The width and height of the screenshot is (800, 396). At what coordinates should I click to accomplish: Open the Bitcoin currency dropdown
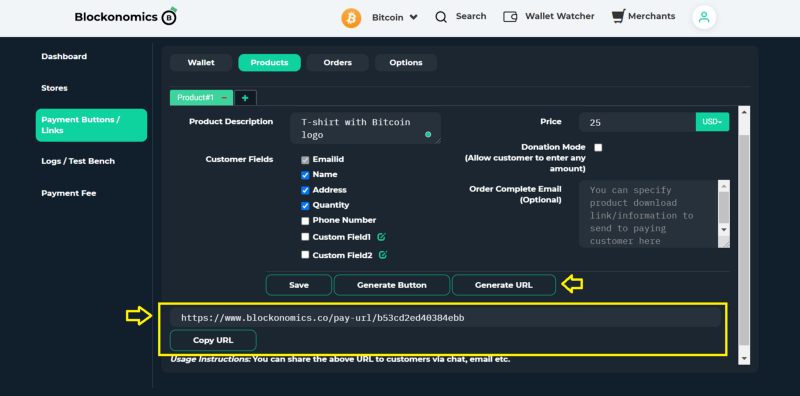pyautogui.click(x=394, y=17)
